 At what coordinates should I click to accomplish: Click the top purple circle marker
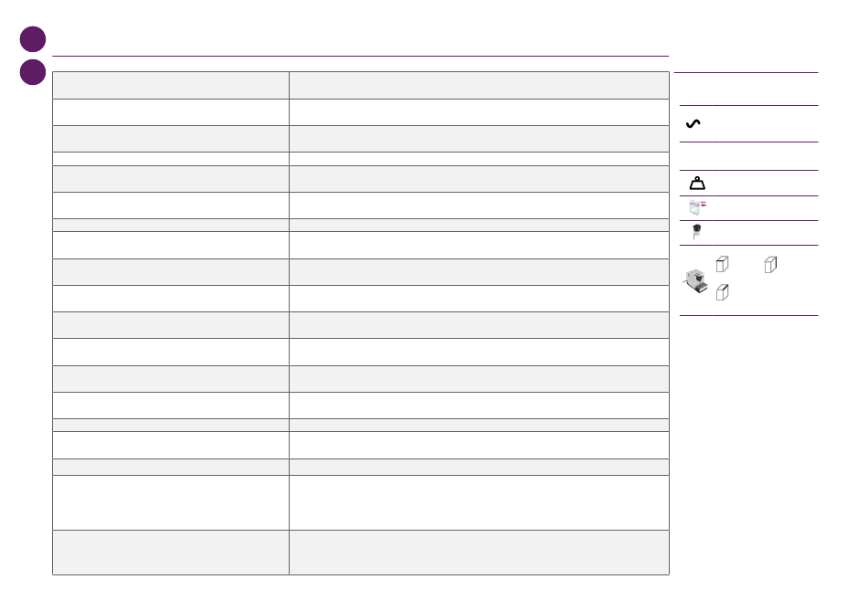pyautogui.click(x=33, y=39)
